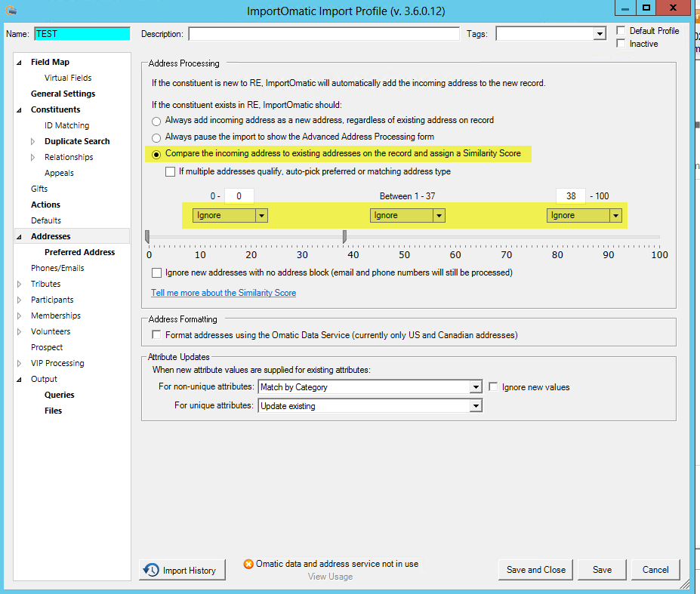This screenshot has width=700, height=594.
Task: Open the middle highlighted Ignore dropdown
Action: [439, 215]
